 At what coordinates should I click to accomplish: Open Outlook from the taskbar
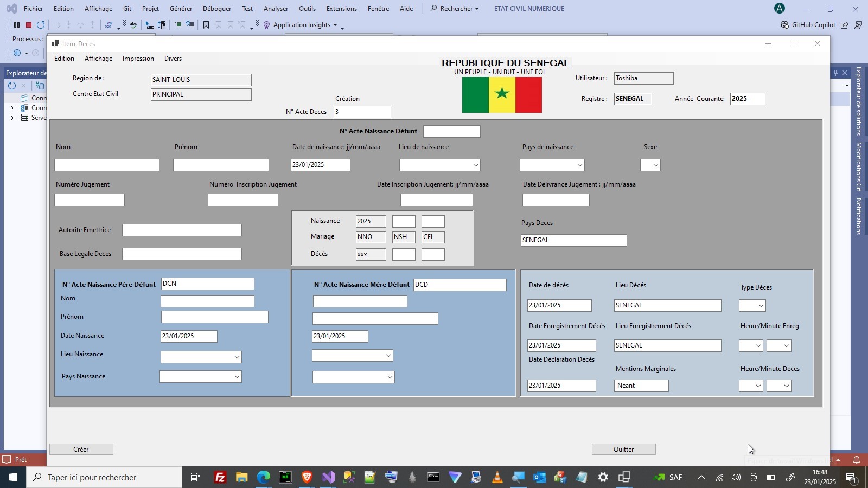tap(539, 478)
